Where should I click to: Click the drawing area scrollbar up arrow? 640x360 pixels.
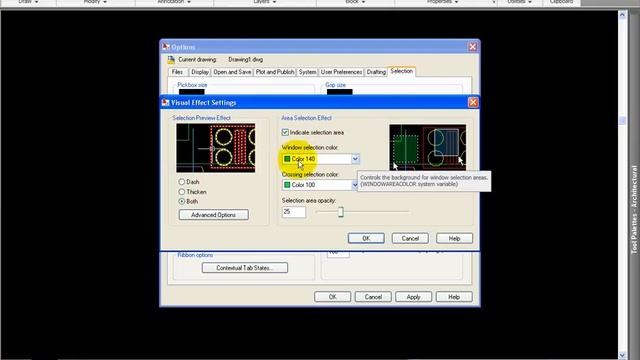click(x=622, y=15)
